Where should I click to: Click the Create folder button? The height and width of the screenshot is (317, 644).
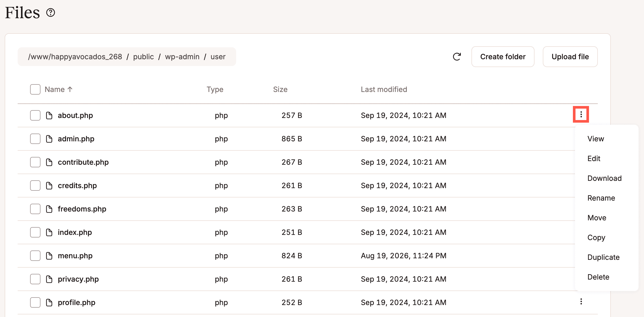pos(503,57)
